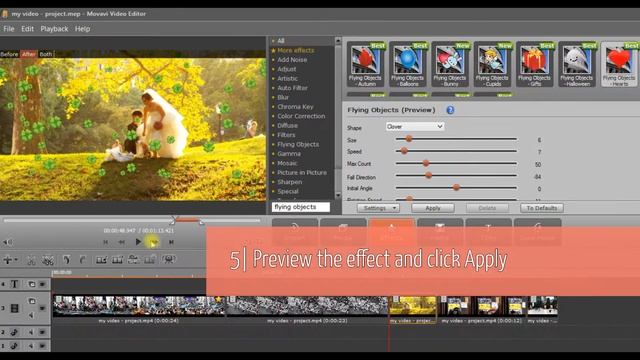
Task: Click the T icon on title track 4
Action: (x=14, y=284)
